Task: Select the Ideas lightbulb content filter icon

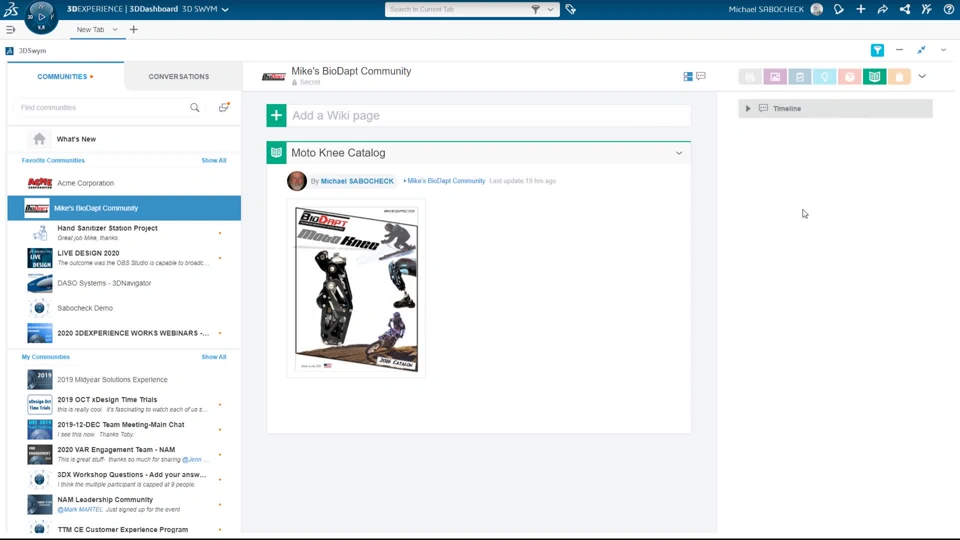Action: [x=825, y=77]
